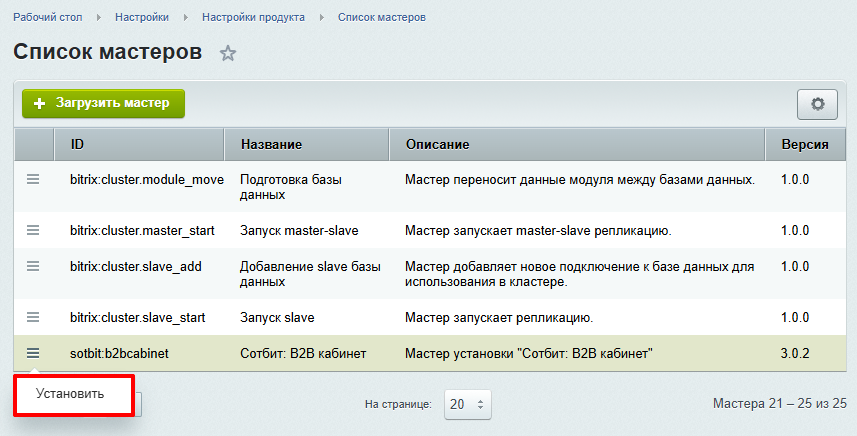This screenshot has height=436, width=857.
Task: Click description Мастер запускает репликацию
Action: click(499, 317)
